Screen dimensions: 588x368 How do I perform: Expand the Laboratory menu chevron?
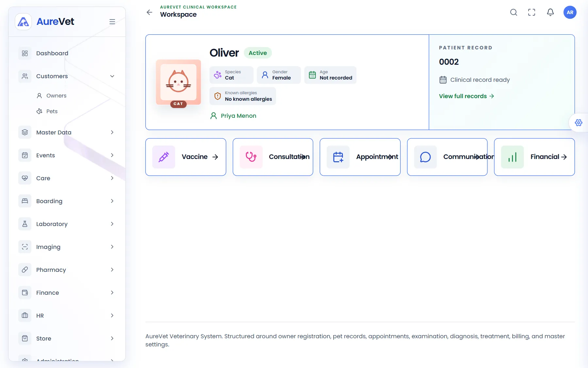tap(112, 224)
